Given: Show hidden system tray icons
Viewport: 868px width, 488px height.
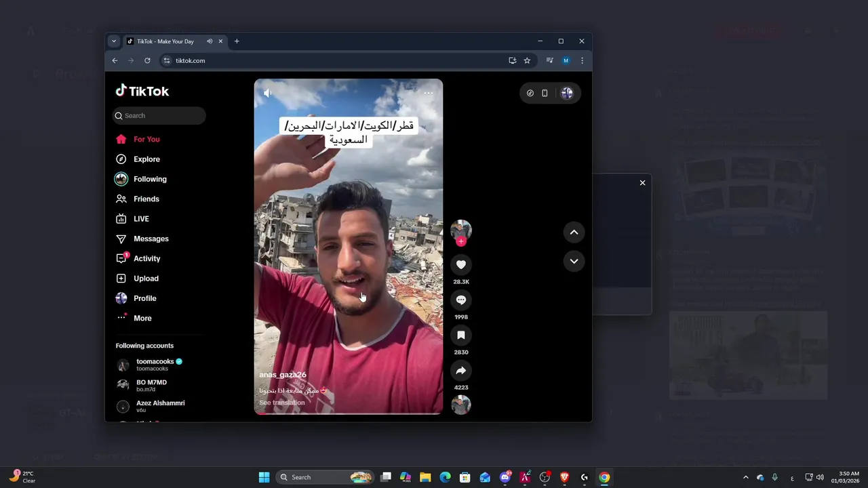Looking at the screenshot, I should tap(746, 477).
